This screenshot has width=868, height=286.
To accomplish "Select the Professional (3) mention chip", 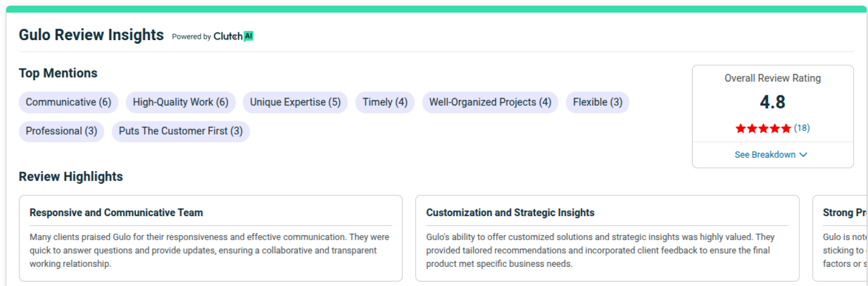I will click(61, 131).
